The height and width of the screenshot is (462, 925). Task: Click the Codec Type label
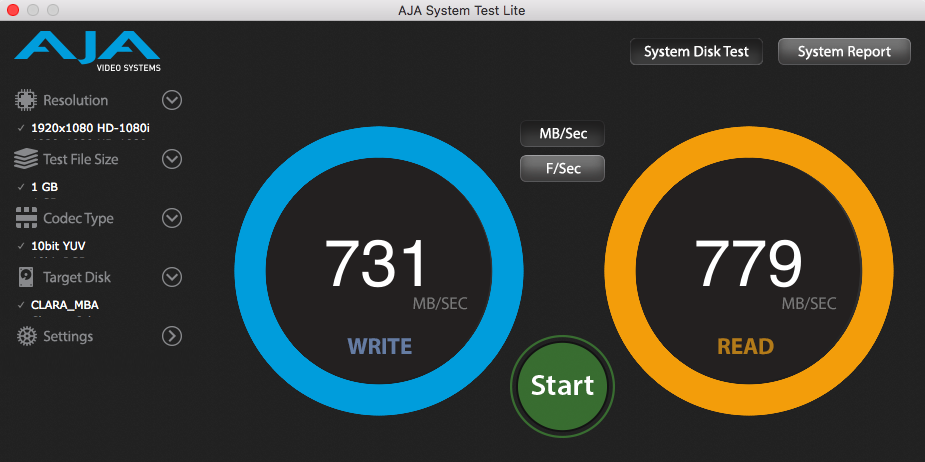pyautogui.click(x=78, y=218)
